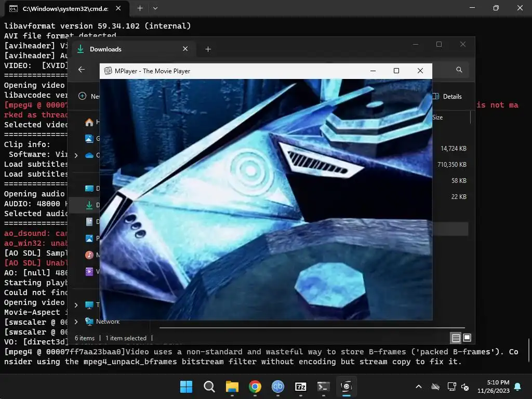Click the New button in Explorer
This screenshot has width=532, height=399.
pos(89,96)
